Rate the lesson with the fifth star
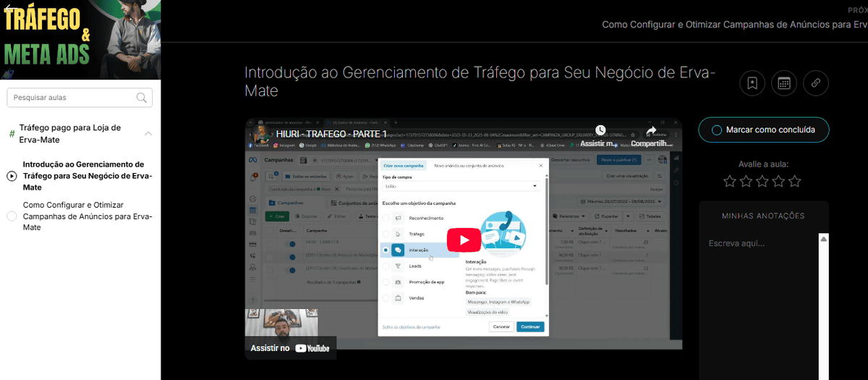The image size is (868, 380). pyautogui.click(x=795, y=181)
